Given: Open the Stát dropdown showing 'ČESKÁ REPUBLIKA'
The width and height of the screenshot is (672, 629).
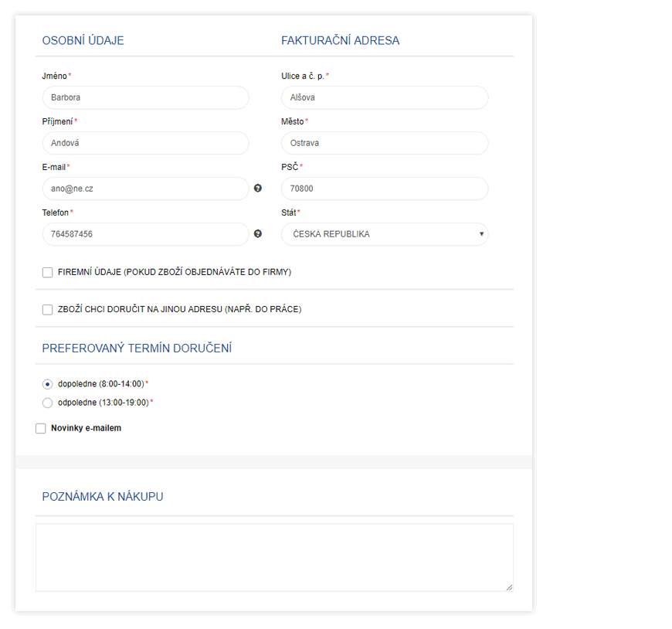Looking at the screenshot, I should pyautogui.click(x=385, y=234).
